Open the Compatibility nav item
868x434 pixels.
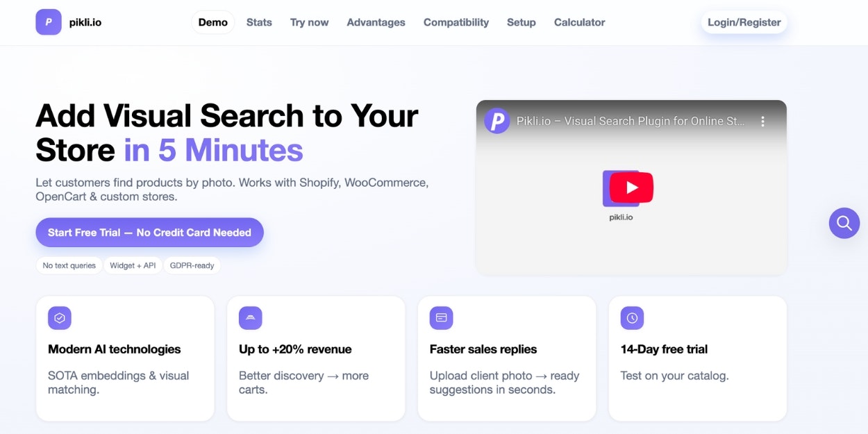pyautogui.click(x=456, y=22)
